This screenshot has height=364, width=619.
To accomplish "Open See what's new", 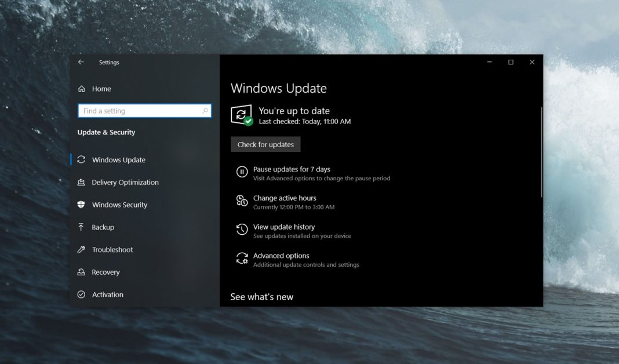I will pos(261,296).
